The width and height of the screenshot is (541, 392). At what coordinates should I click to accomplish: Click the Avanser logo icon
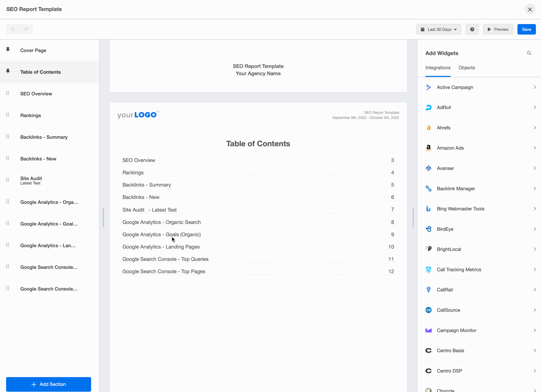click(429, 168)
